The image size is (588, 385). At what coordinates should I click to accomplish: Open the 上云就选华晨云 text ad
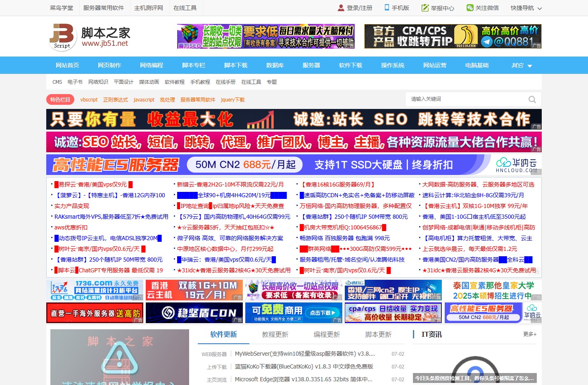469,249
